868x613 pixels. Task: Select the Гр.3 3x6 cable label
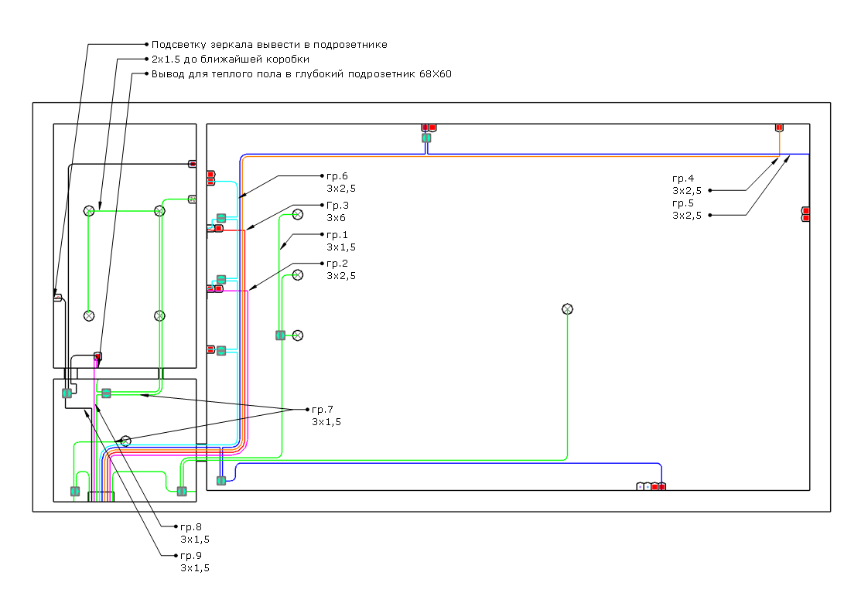pos(337,211)
